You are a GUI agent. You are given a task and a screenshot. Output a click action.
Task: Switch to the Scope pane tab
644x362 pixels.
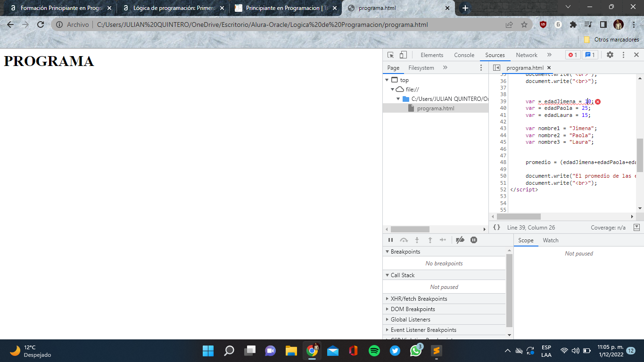pyautogui.click(x=526, y=240)
